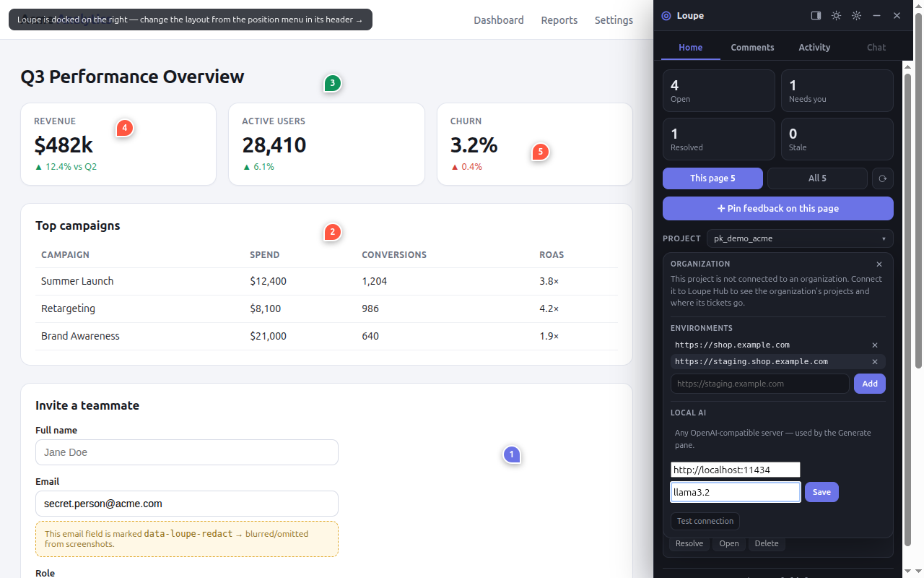Click the Loupe logo icon
The width and height of the screenshot is (924, 578).
(666, 16)
